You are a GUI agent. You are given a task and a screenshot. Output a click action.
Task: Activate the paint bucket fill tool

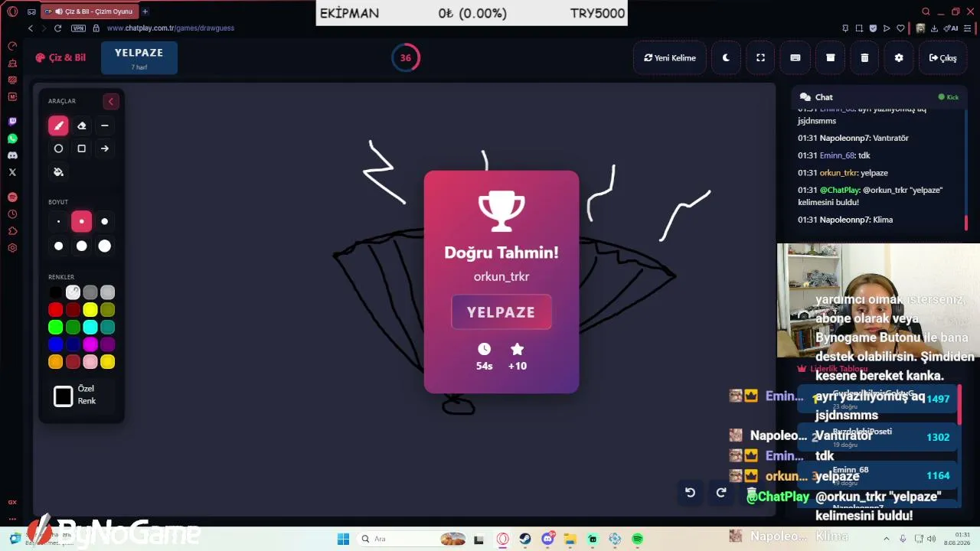tap(58, 172)
